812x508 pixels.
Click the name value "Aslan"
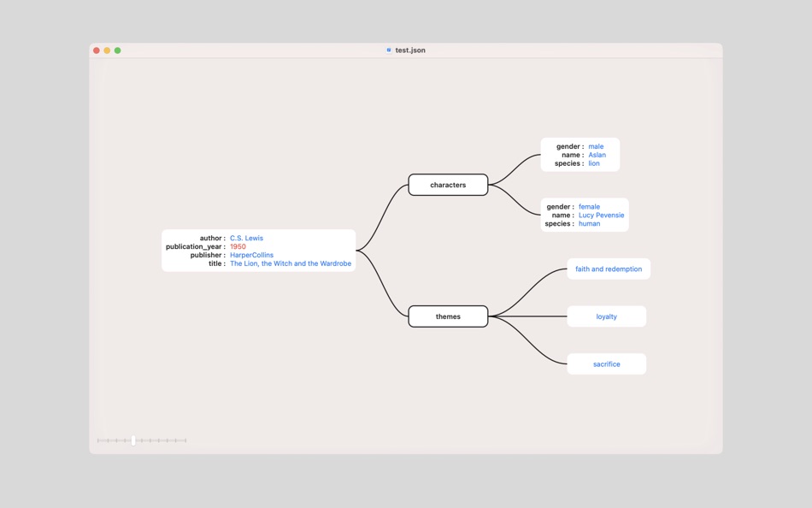click(x=597, y=155)
